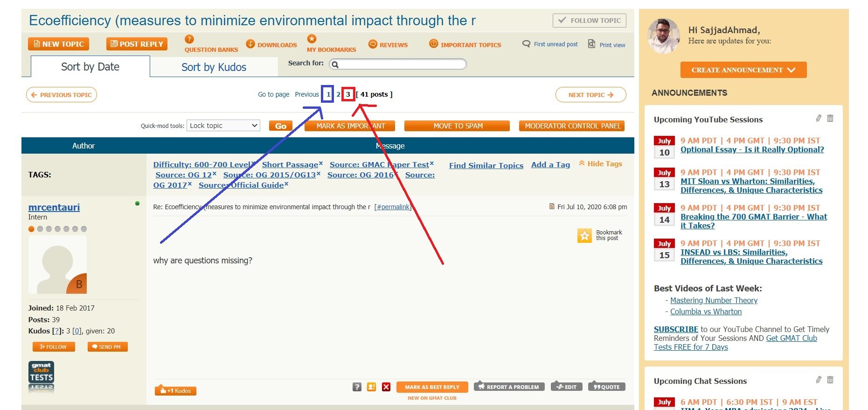Delete Upcoming YouTube Sessions via trash icon

[x=830, y=119]
